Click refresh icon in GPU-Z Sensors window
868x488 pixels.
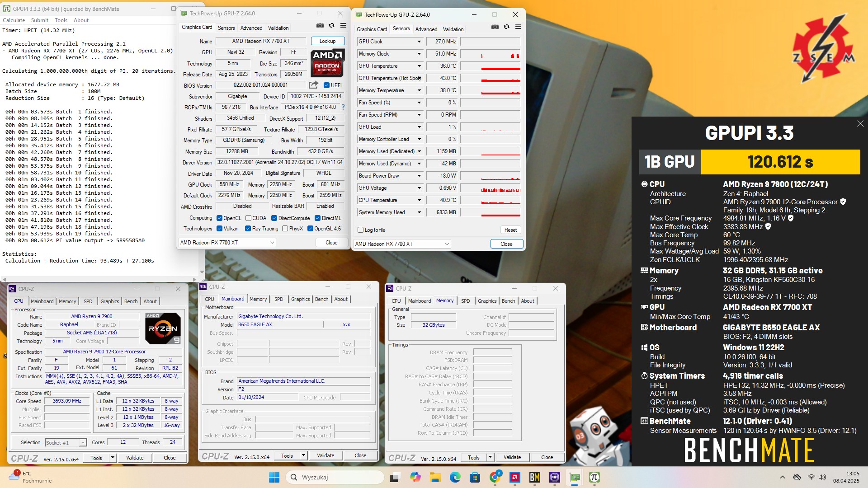(x=507, y=27)
